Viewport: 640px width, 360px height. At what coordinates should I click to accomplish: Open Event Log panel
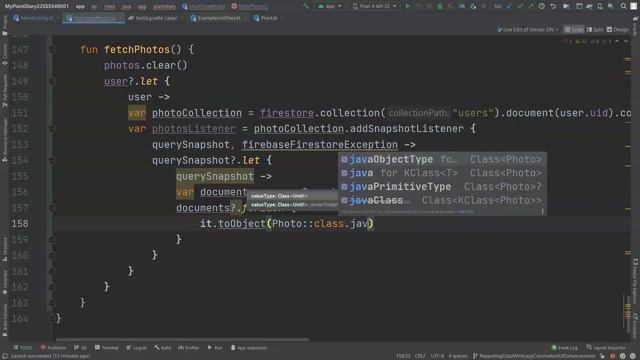point(564,348)
